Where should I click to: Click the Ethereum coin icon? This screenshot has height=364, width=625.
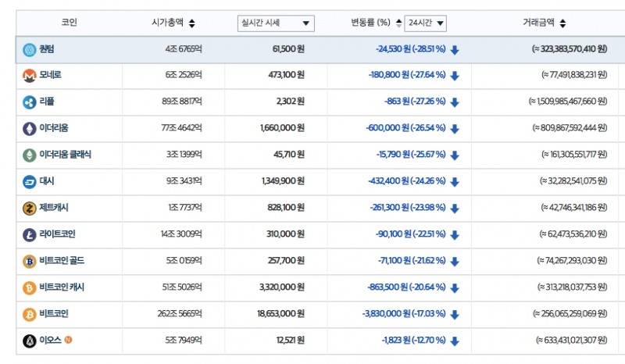click(30, 128)
